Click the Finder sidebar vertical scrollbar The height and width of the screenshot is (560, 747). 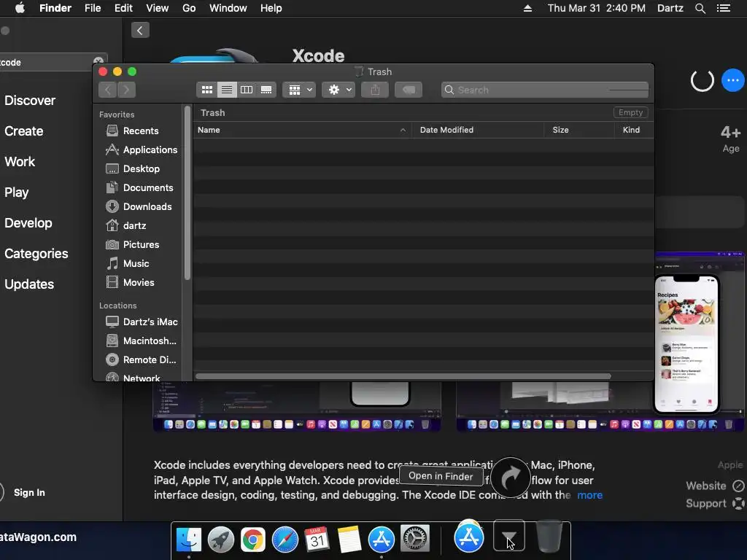point(187,192)
